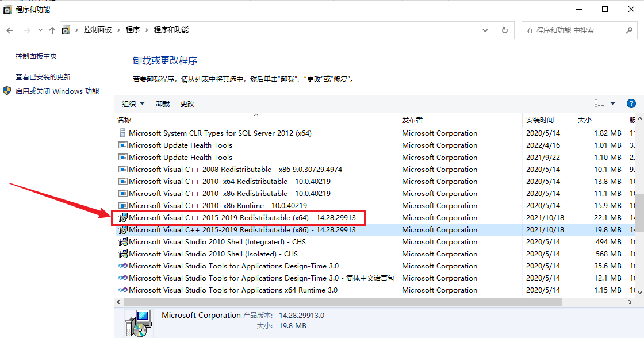Click Visual Studio 2010 Shell (Integrated) icon
The width and height of the screenshot is (644, 338).
point(122,242)
